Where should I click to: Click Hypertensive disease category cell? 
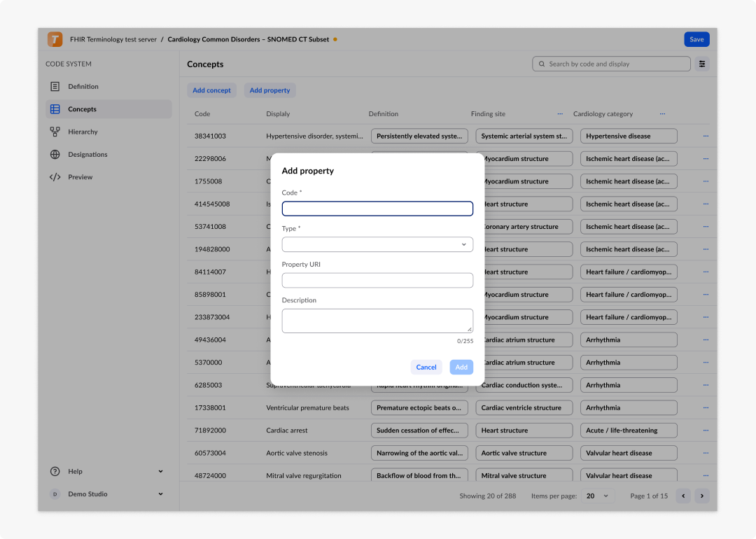[x=628, y=136]
